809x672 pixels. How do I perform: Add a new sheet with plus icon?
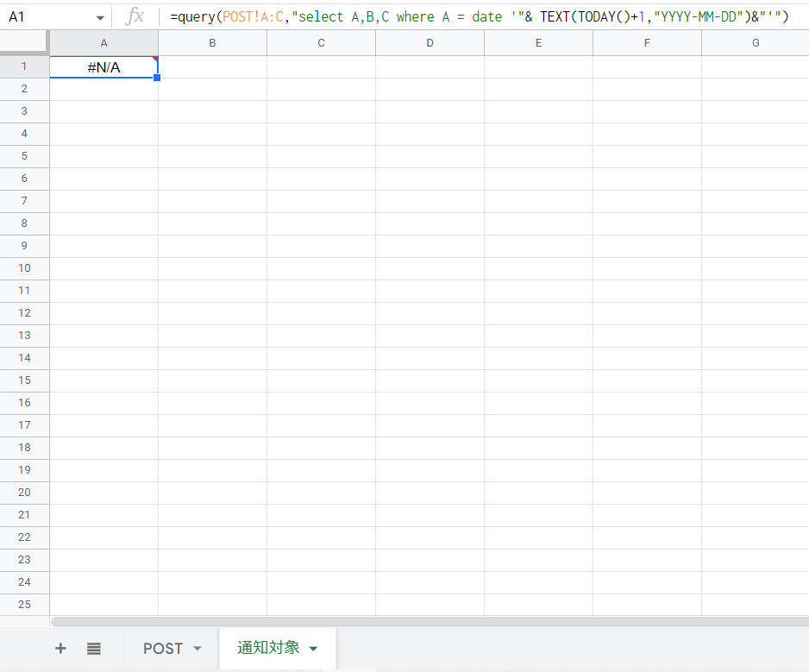[60, 648]
